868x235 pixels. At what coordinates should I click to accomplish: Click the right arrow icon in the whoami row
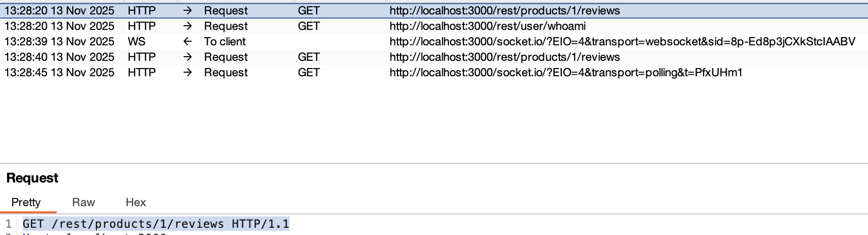tap(188, 26)
